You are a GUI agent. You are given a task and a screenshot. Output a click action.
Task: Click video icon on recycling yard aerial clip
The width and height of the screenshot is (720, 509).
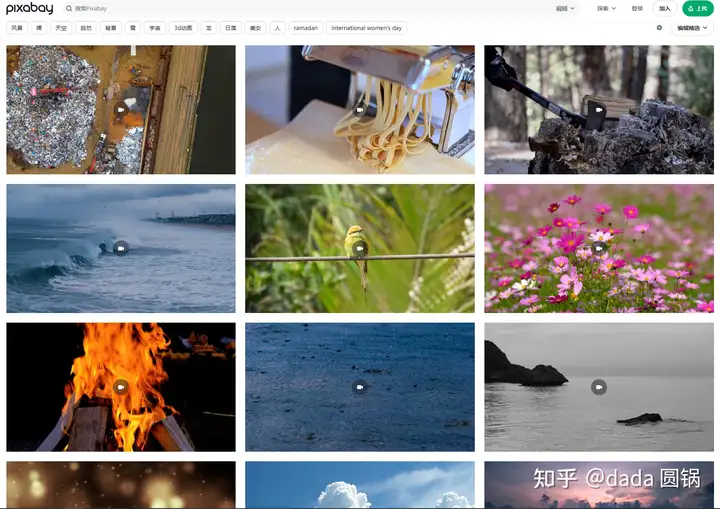(121, 109)
